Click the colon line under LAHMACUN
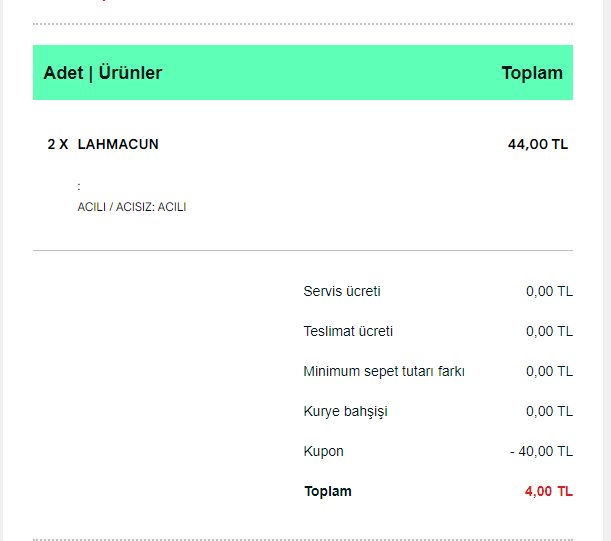The width and height of the screenshot is (611, 541). click(79, 187)
